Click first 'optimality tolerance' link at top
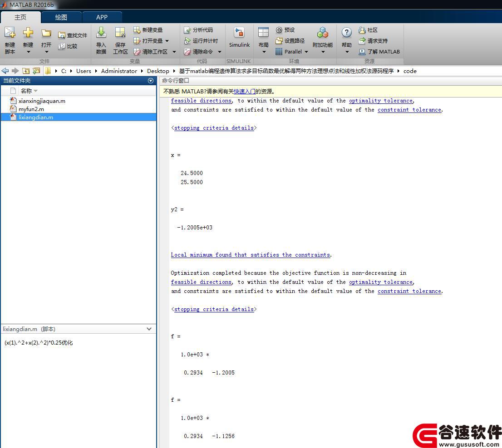 [381, 101]
